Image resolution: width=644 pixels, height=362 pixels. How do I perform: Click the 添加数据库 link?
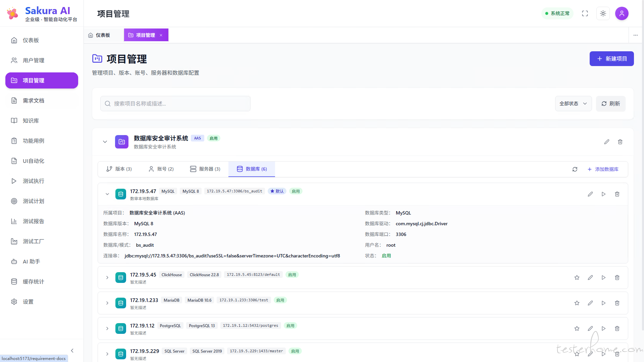click(x=603, y=169)
